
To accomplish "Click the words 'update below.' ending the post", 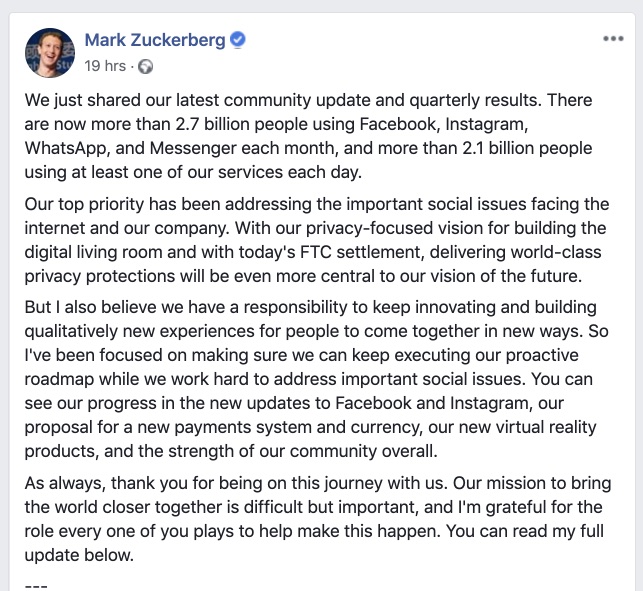I will click(x=79, y=555).
